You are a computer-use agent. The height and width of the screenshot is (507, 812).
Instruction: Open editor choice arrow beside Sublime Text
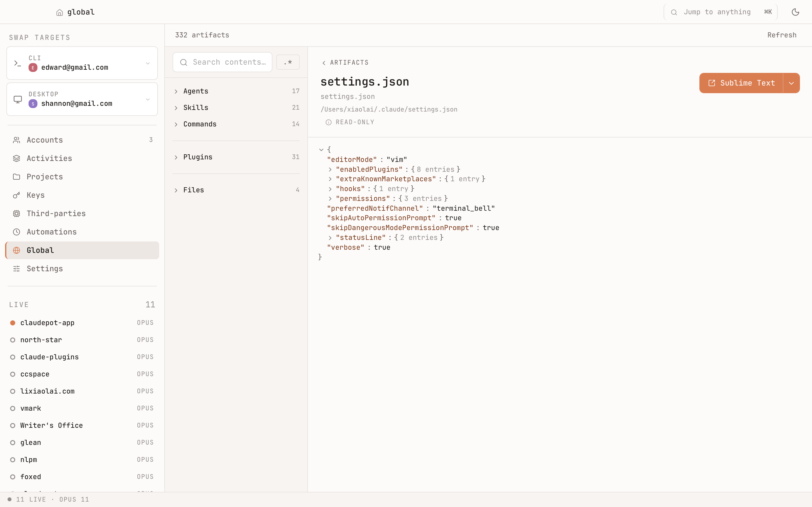[791, 83]
